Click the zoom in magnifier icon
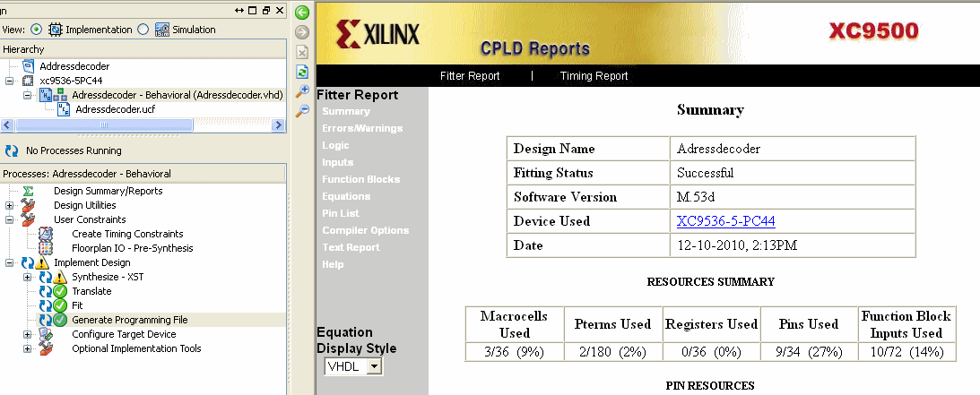This screenshot has width=980, height=395. tap(302, 91)
